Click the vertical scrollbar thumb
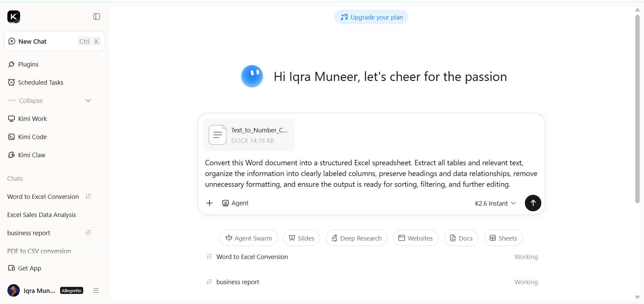644x304 pixels. point(637,108)
